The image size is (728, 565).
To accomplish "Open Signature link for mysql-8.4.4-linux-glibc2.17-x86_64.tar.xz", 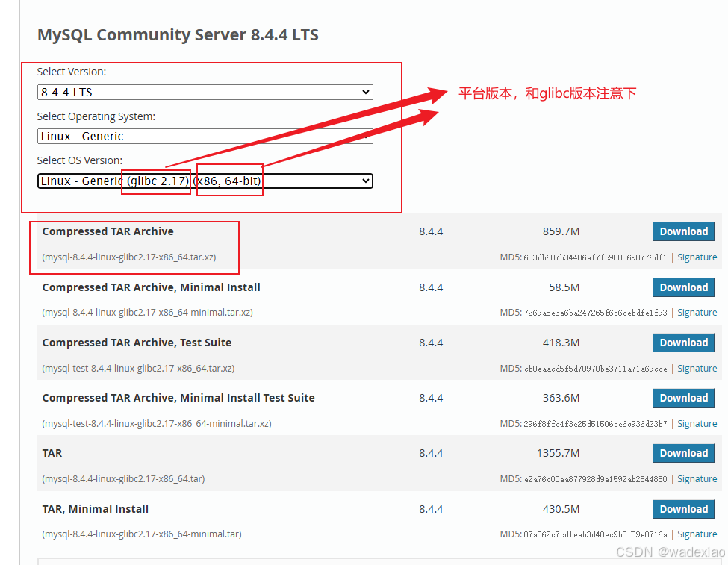I will click(x=697, y=257).
